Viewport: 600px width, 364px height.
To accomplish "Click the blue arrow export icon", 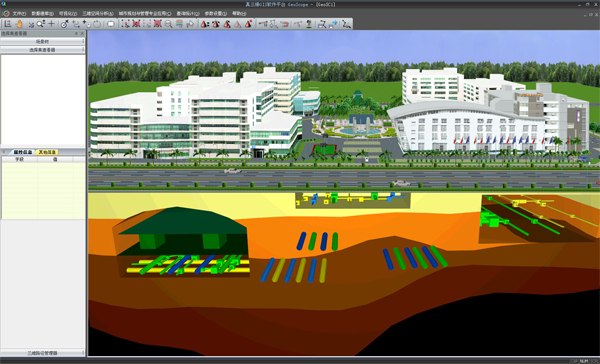I will [333, 24].
